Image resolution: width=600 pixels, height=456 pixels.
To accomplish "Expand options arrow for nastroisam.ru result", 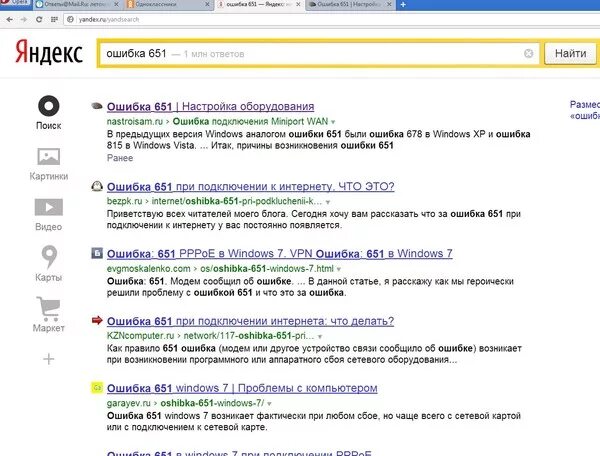I will click(x=333, y=122).
